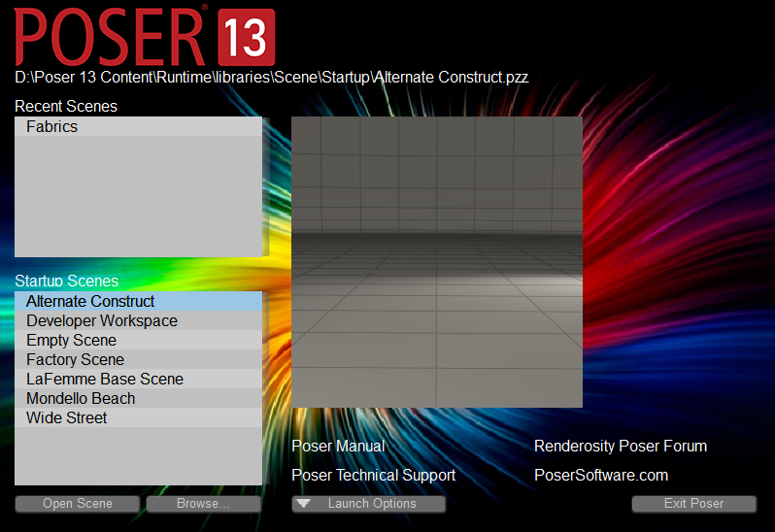Click the Open Scene button
Viewport: 775px width, 532px height.
pyautogui.click(x=78, y=504)
